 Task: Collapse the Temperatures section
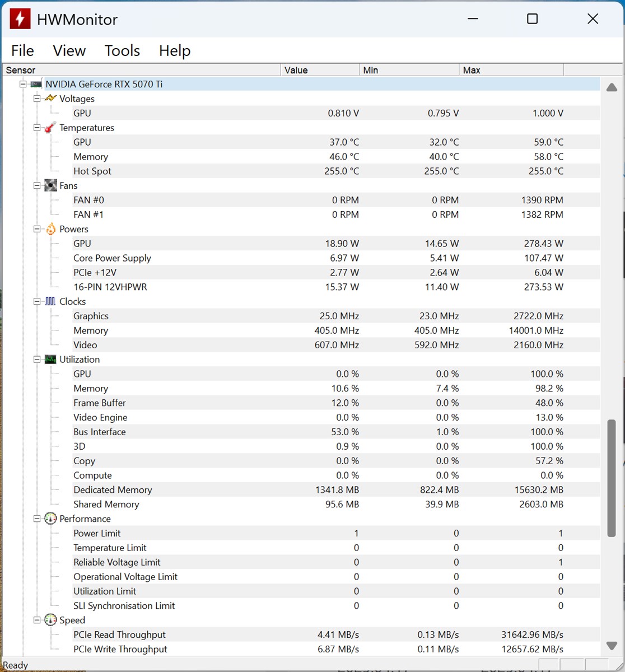point(37,128)
